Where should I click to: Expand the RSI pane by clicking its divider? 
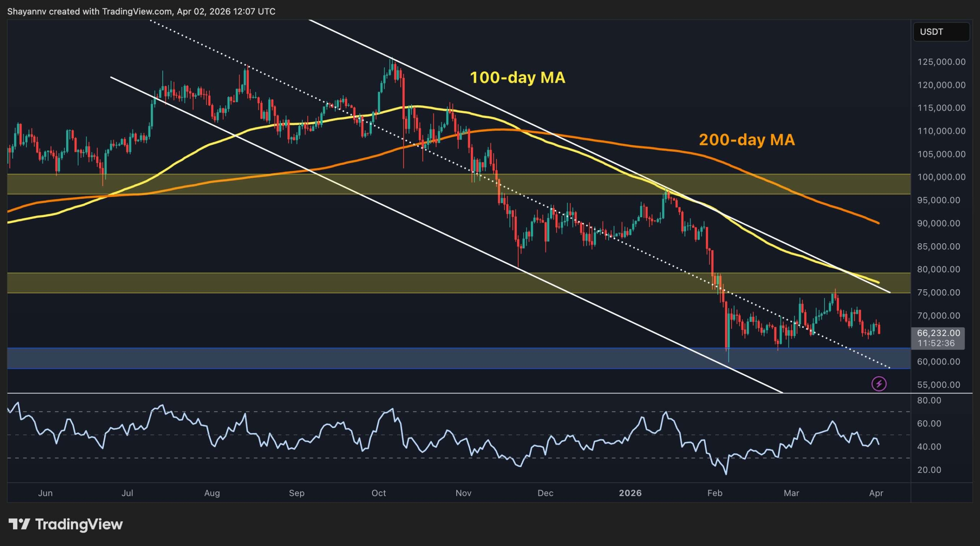(459, 393)
